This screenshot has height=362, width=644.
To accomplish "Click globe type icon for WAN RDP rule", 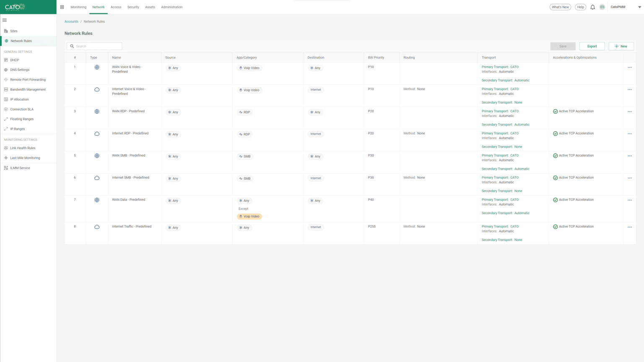I will click(x=97, y=111).
